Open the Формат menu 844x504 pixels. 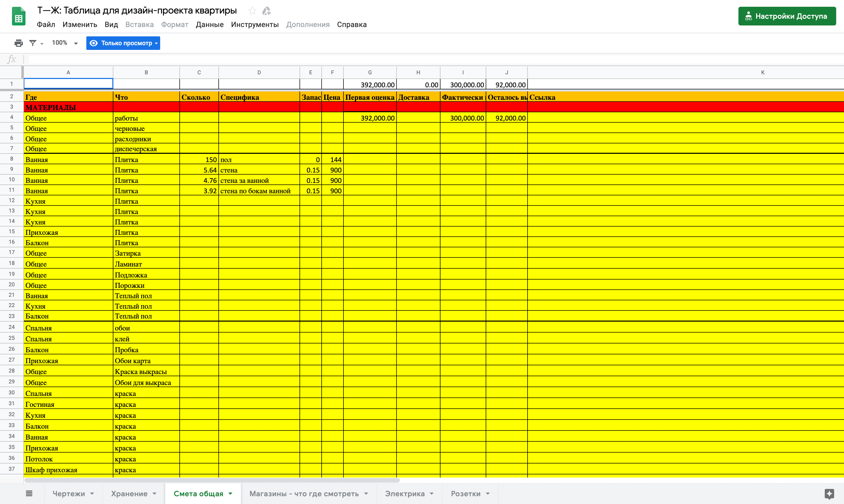[x=175, y=24]
